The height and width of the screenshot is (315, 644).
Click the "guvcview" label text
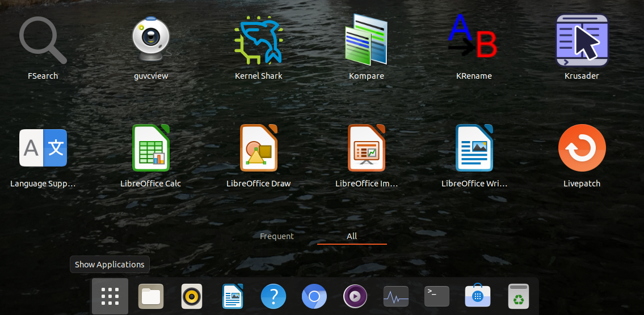151,76
